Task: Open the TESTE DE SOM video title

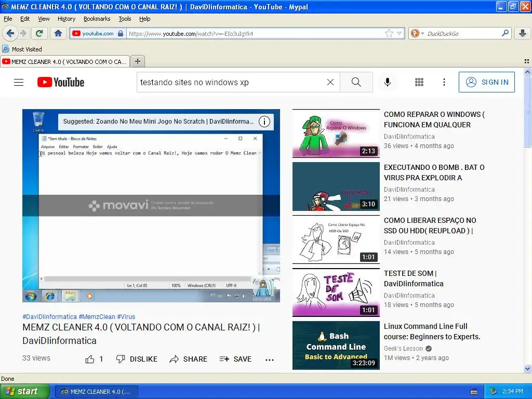Action: 414,278
